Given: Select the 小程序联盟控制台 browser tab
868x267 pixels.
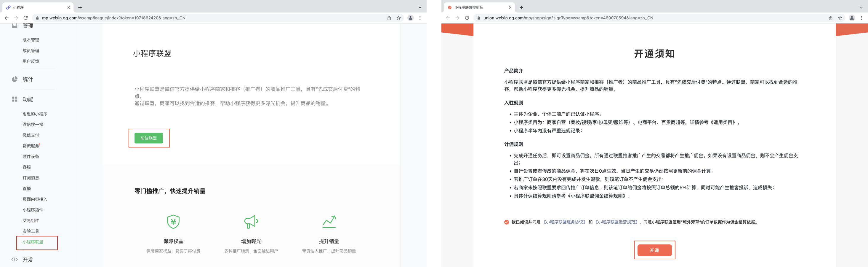Looking at the screenshot, I should (x=479, y=7).
